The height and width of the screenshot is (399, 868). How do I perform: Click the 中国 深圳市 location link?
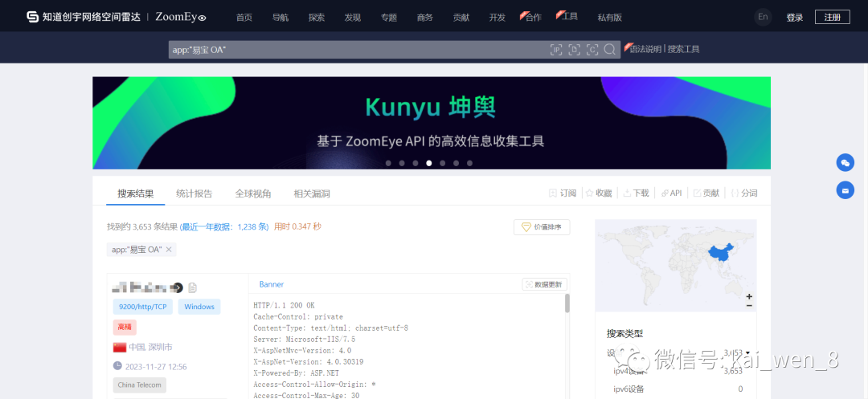pos(150,347)
